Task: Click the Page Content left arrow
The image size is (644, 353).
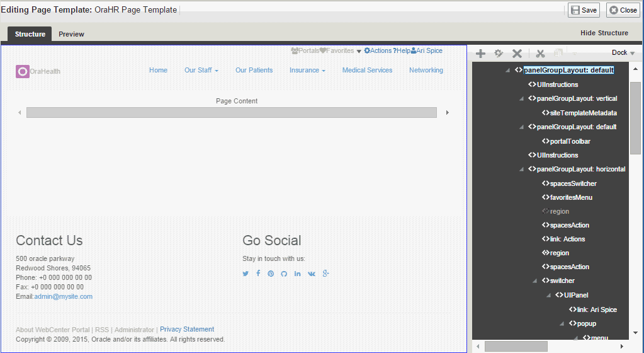Action: point(20,113)
